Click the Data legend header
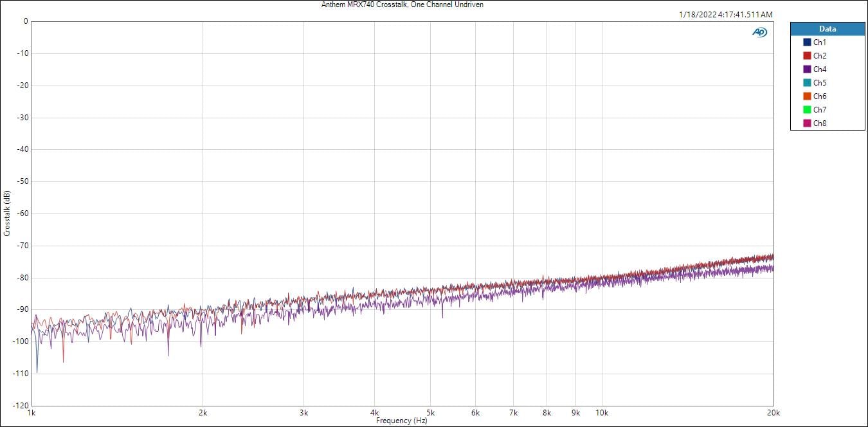Viewport: 868px width, 427px height. coord(827,29)
